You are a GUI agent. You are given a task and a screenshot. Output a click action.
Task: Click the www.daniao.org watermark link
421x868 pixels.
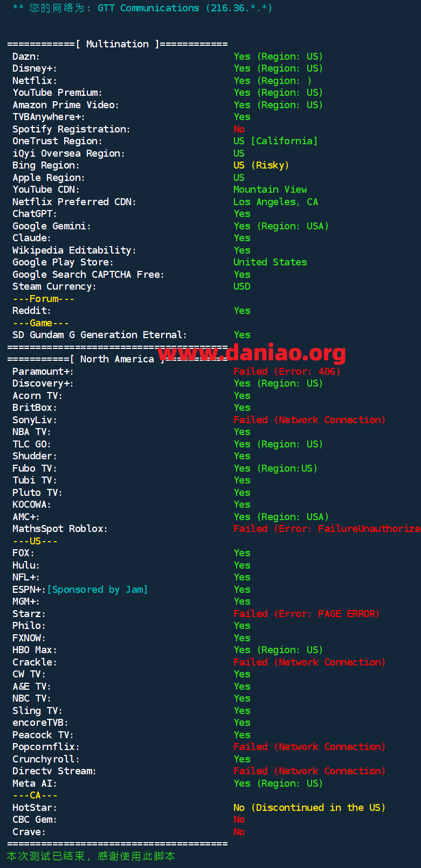click(252, 353)
